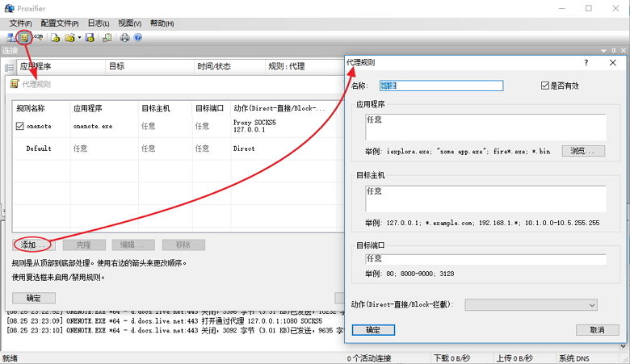Click the 目标端口 column header
This screenshot has height=364, width=630.
coord(211,108)
